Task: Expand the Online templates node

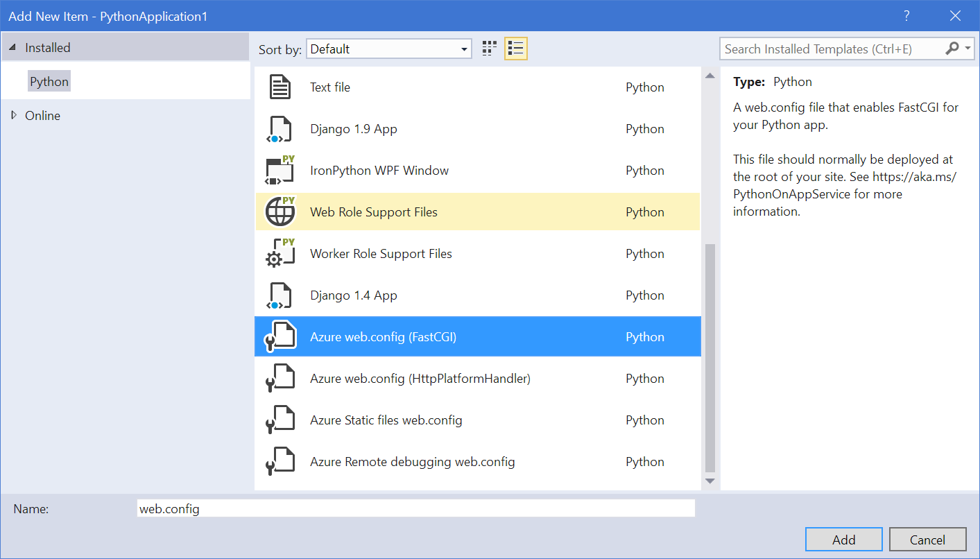Action: pos(13,116)
